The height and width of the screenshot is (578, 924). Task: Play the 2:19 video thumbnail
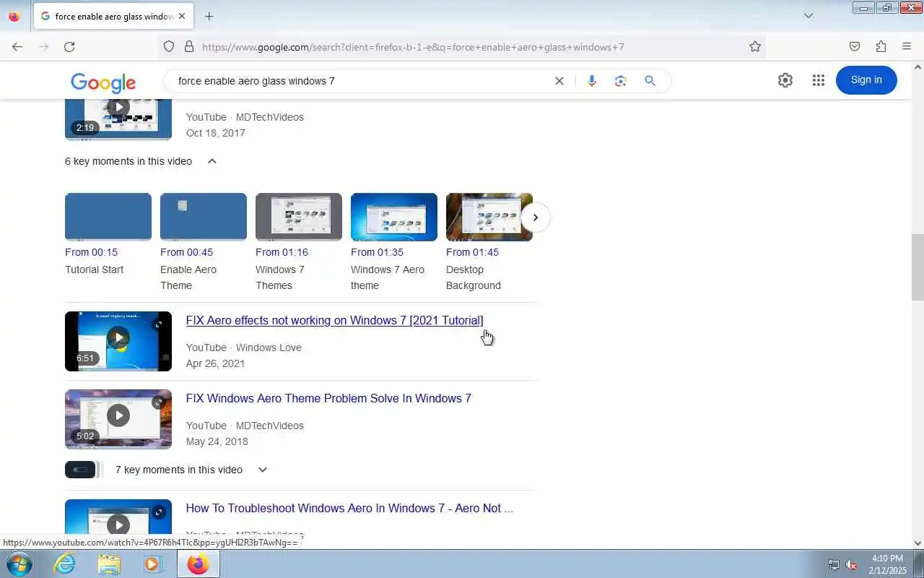(118, 119)
